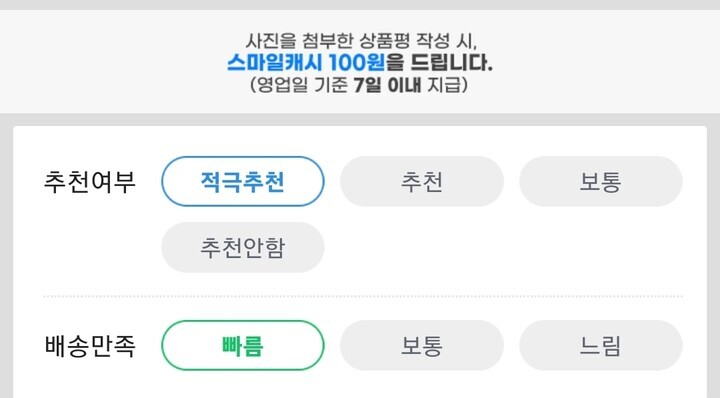Screen dimensions: 720x398
Task: Tap the blue 스마일캐시 text
Action: point(275,62)
